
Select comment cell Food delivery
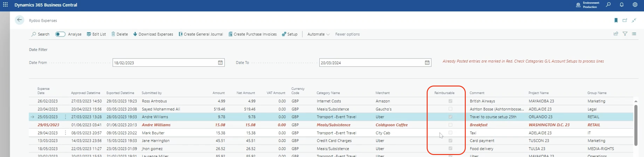coord(481,149)
